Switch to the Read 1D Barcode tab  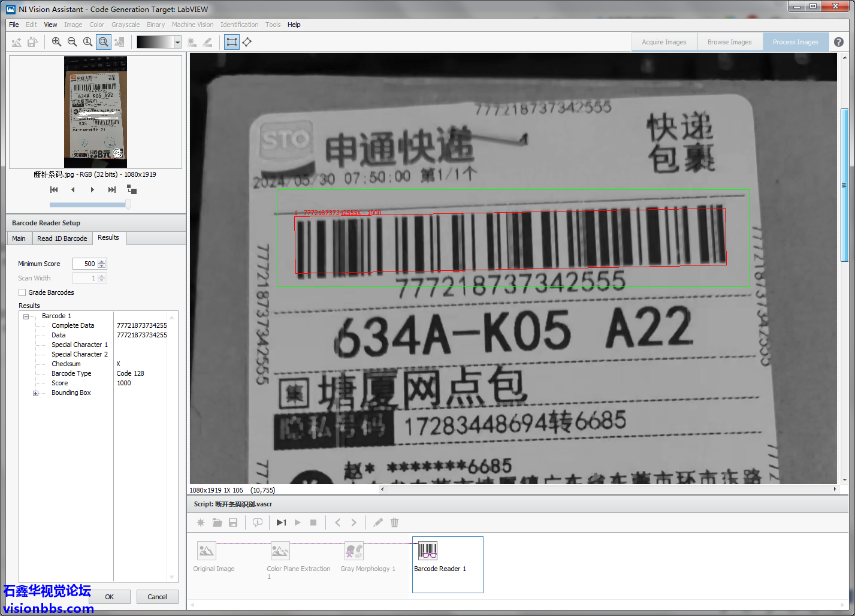[62, 238]
